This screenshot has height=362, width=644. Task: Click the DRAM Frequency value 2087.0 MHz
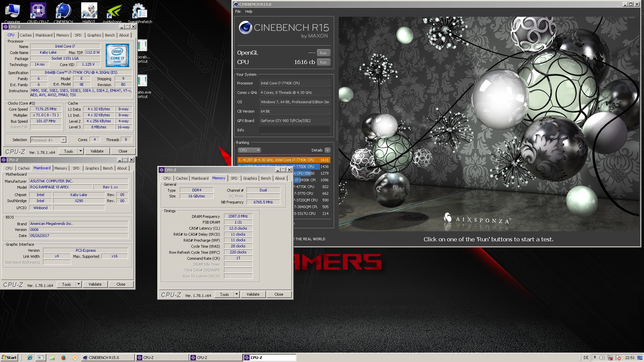pyautogui.click(x=238, y=216)
